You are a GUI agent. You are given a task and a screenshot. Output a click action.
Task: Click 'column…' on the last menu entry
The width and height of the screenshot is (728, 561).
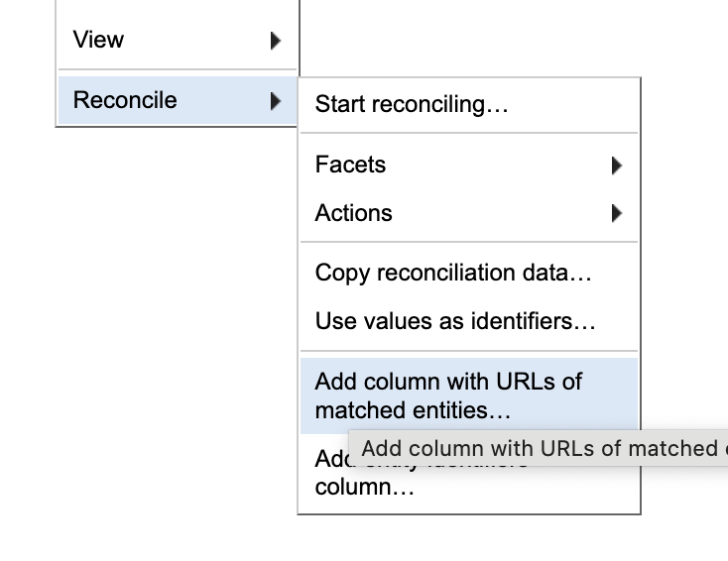[364, 489]
